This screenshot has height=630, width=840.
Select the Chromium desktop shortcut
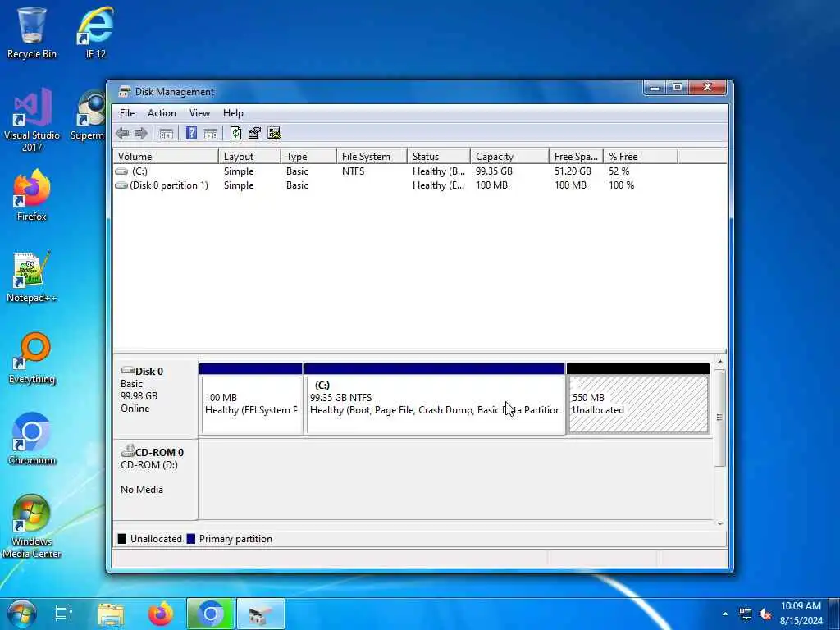[32, 440]
